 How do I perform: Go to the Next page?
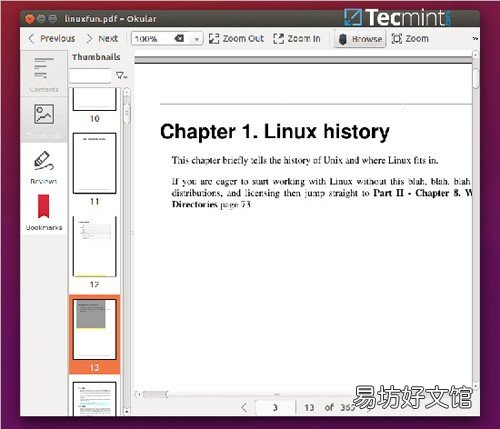click(102, 39)
